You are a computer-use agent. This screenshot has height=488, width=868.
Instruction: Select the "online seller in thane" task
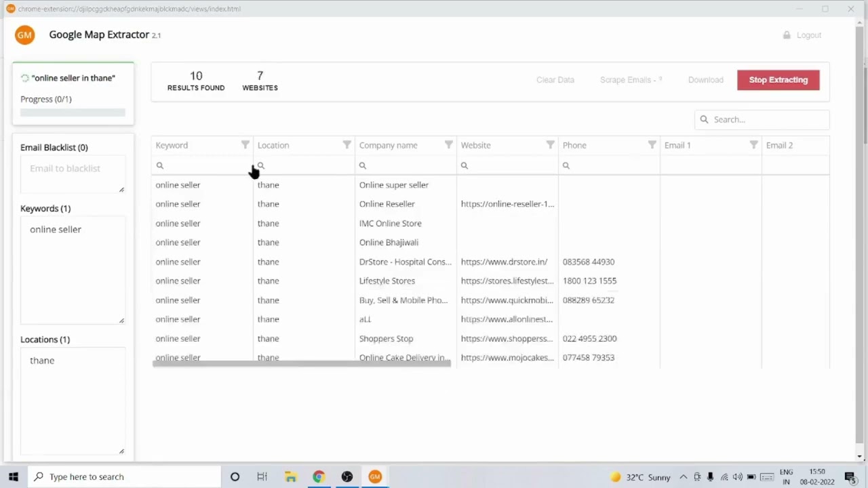[x=73, y=78]
